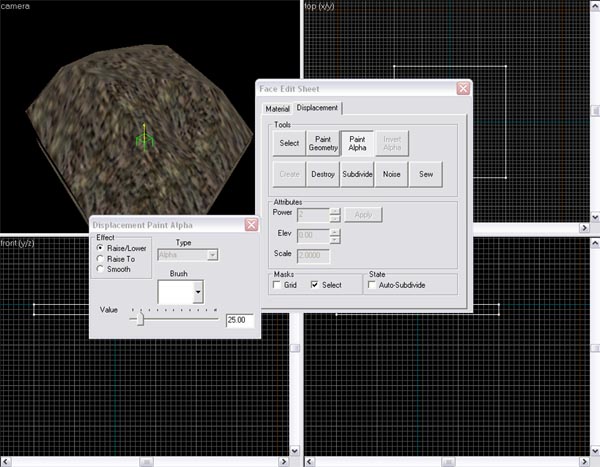Open the Displacement tab
Image resolution: width=600 pixels, height=467 pixels.
[x=318, y=108]
